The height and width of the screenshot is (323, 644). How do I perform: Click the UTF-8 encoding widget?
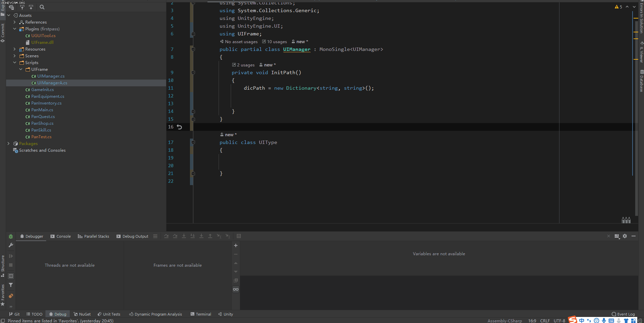coord(559,321)
